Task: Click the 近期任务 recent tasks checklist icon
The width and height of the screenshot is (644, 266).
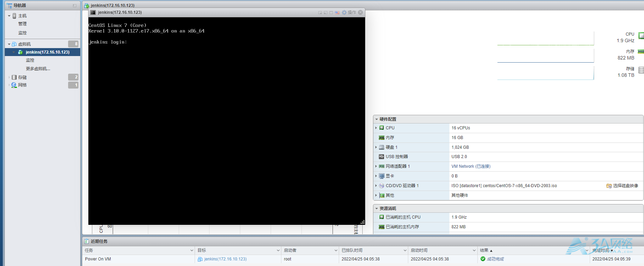Action: pos(86,241)
